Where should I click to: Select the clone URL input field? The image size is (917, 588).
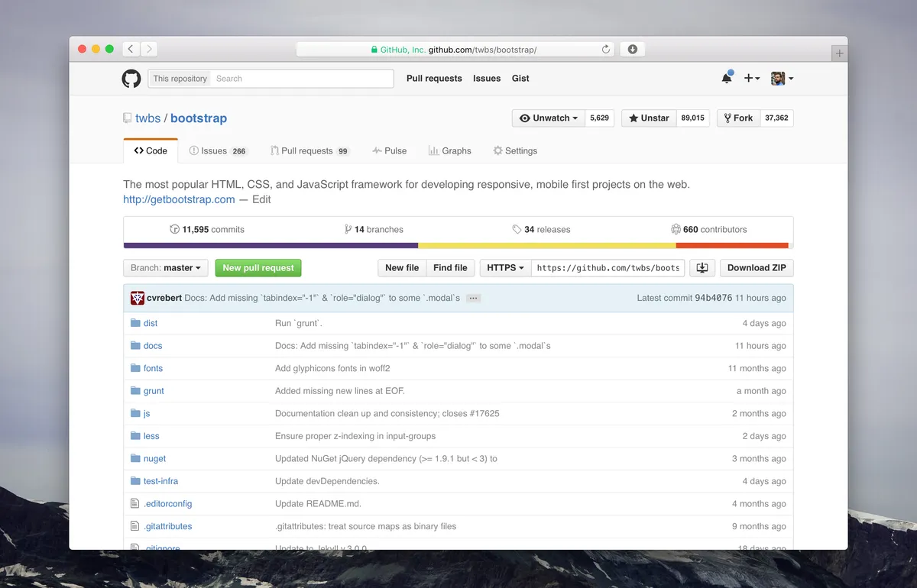coord(608,267)
